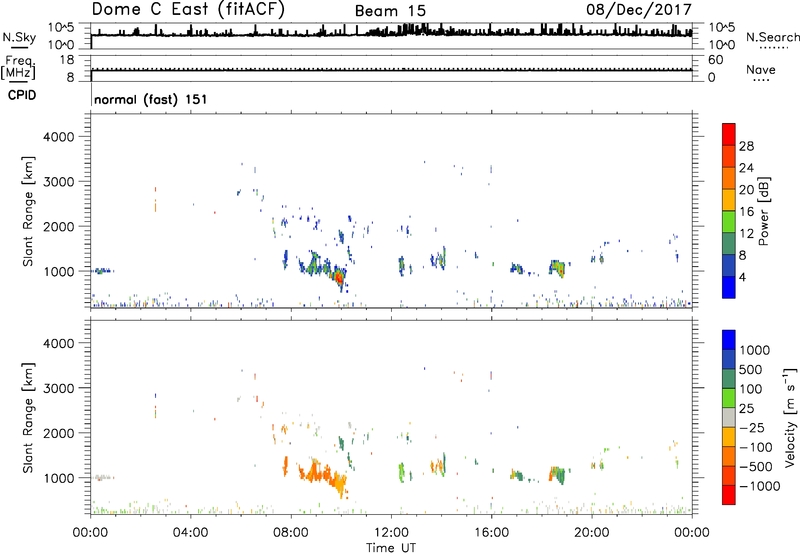
Task: Click the '18' frequency axis tick
Action: [67, 60]
